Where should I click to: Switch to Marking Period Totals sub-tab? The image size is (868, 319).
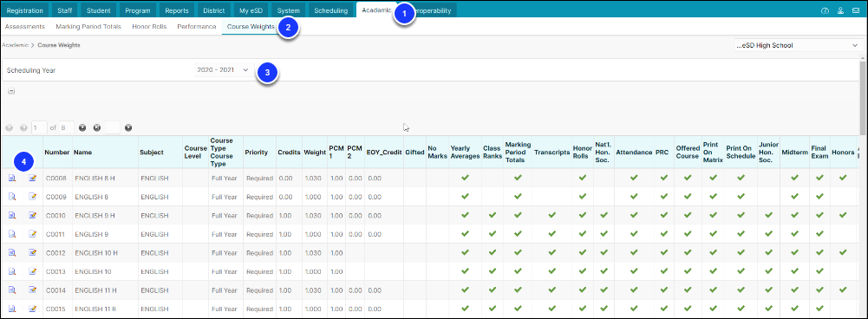88,26
